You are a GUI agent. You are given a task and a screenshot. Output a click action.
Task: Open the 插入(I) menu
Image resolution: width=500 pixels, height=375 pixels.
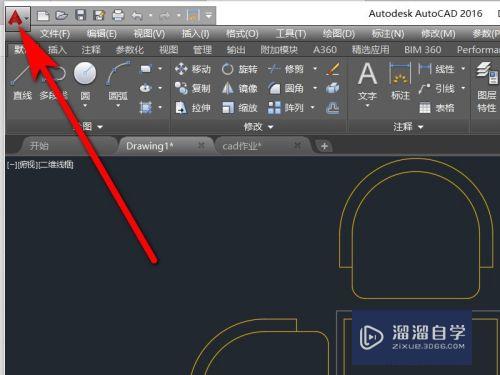click(196, 34)
